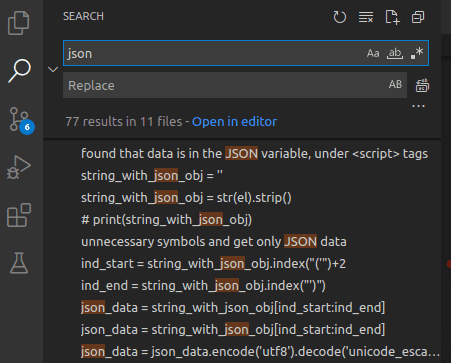Open the Run and Debug view
Viewport: 451px width, 363px height.
[19, 167]
